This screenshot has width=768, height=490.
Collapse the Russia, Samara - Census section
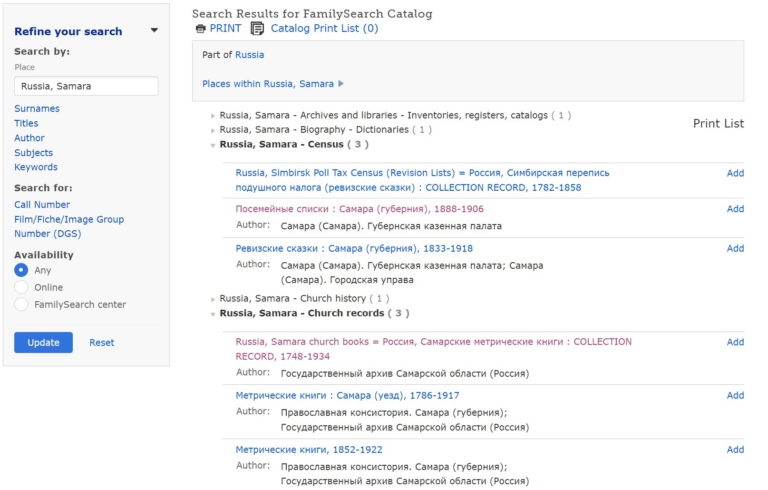213,145
